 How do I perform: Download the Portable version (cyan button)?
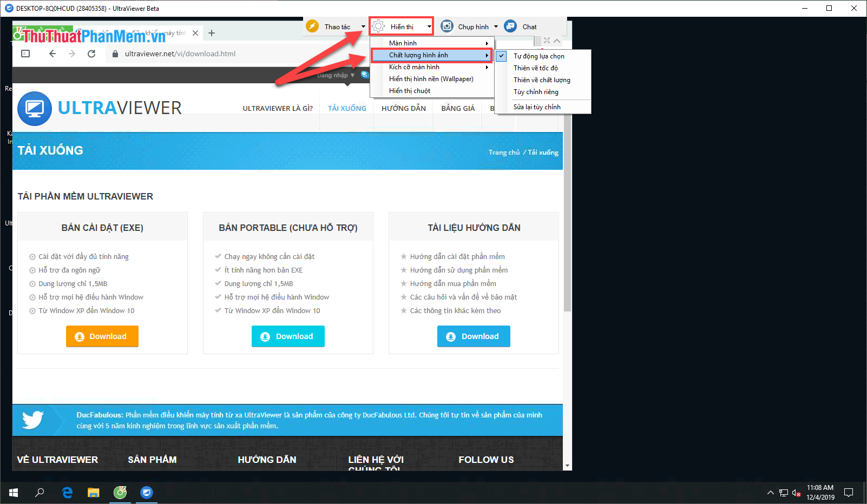tap(288, 336)
